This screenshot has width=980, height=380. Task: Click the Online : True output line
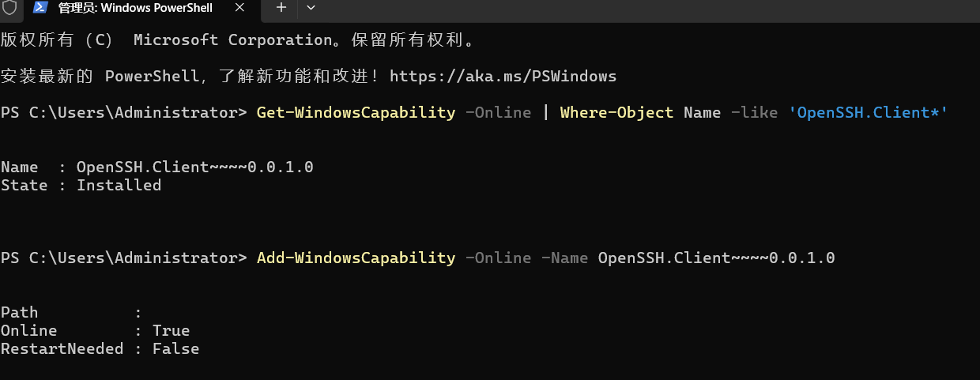pos(95,331)
